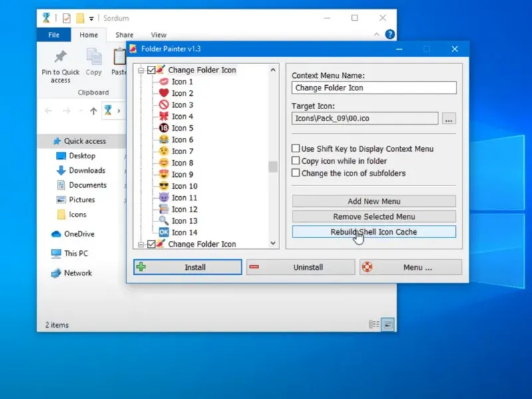Click the new folder icon in Explorer title bar
The height and width of the screenshot is (399, 532).
tap(80, 18)
